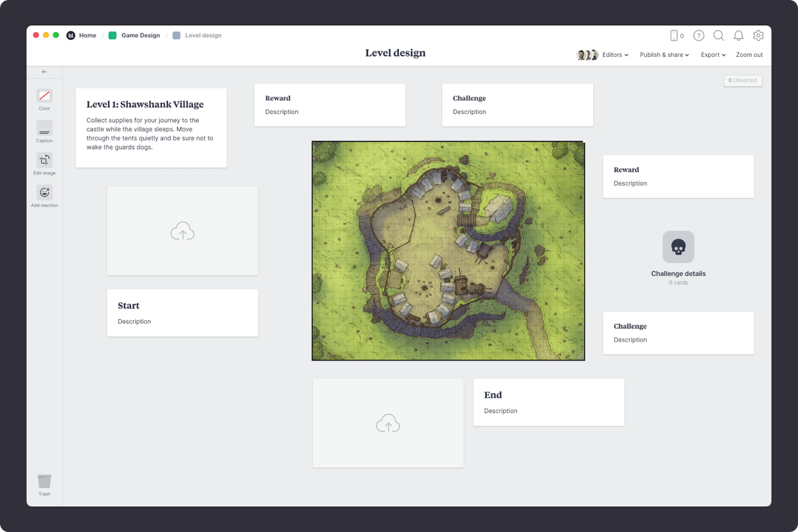Screen dimensions: 798x532
Task: Go back using the sidebar arrow
Action: [44, 71]
